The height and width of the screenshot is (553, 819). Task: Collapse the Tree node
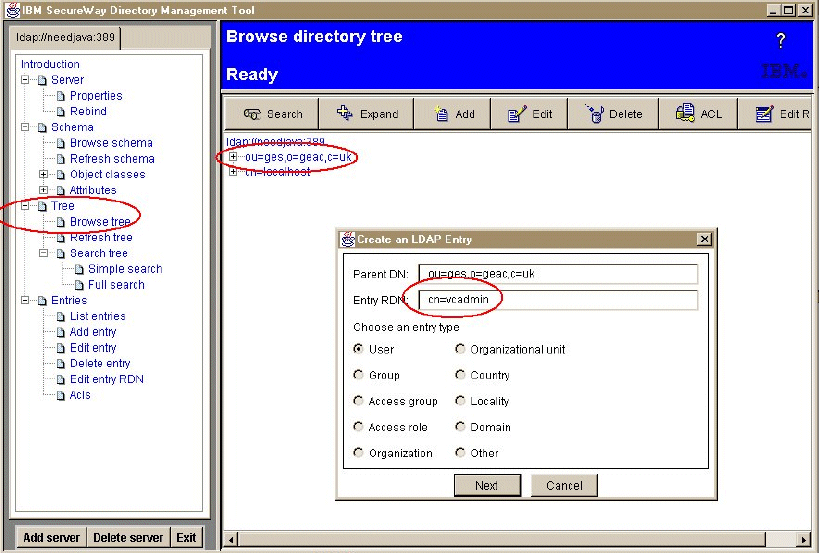tap(25, 206)
